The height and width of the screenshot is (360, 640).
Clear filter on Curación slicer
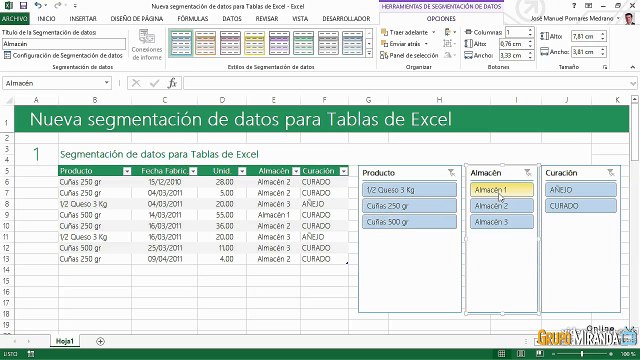point(611,173)
